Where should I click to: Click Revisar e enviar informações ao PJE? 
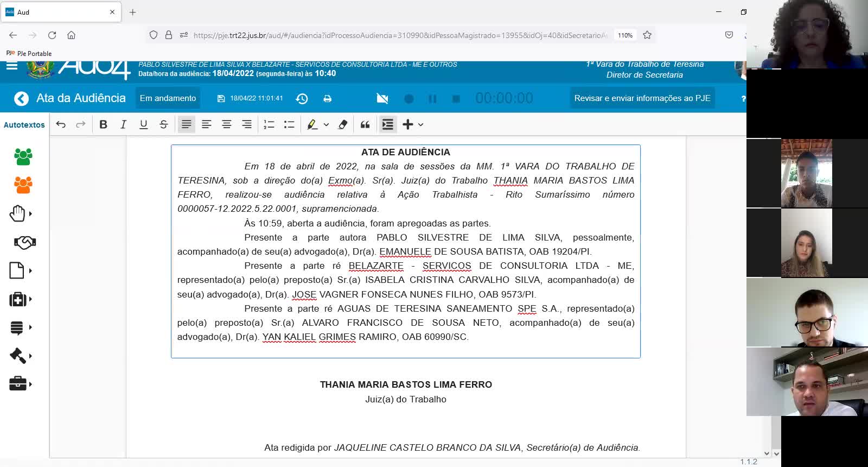642,98
